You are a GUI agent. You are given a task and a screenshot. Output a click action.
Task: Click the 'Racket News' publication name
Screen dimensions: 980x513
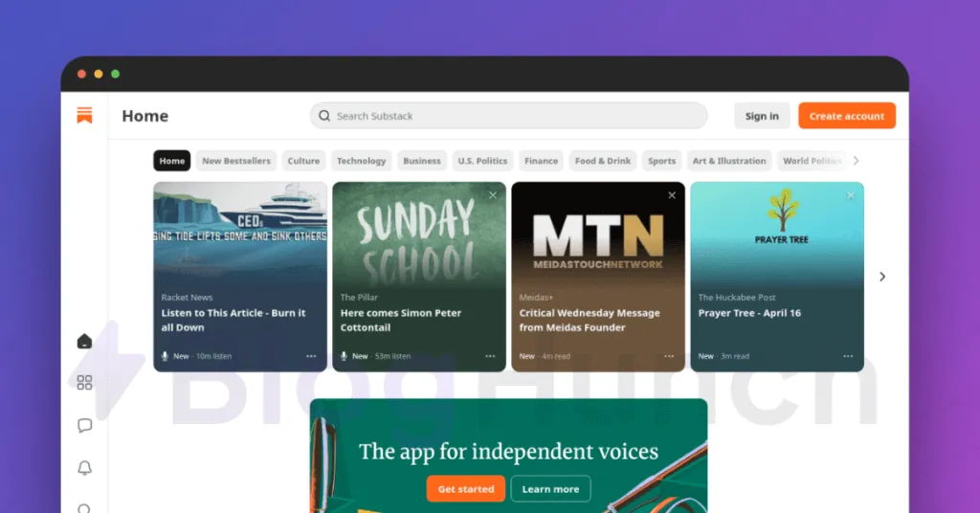(187, 298)
